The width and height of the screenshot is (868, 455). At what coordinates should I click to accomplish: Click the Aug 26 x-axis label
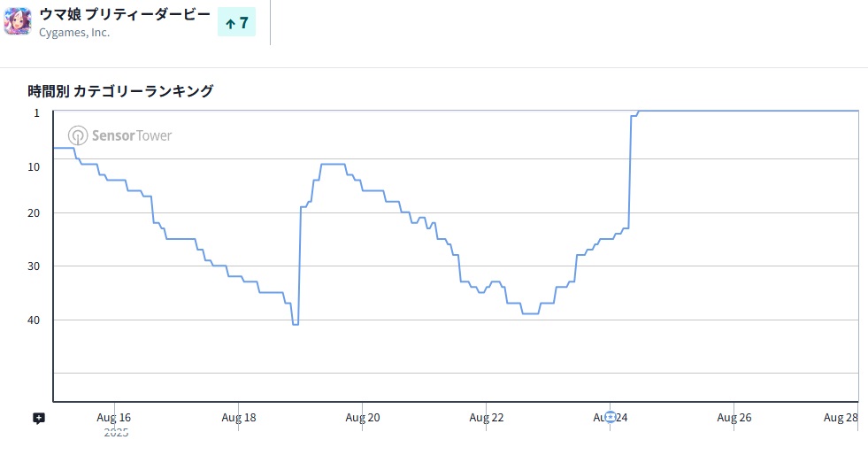click(x=734, y=417)
